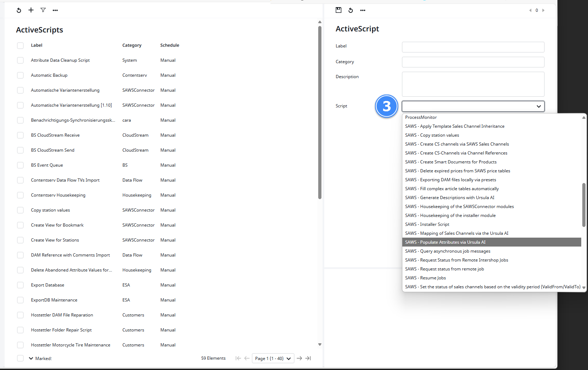Image resolution: width=588 pixels, height=370 pixels.
Task: Select SAWS - Housekeeping of the installer module
Action: point(491,216)
